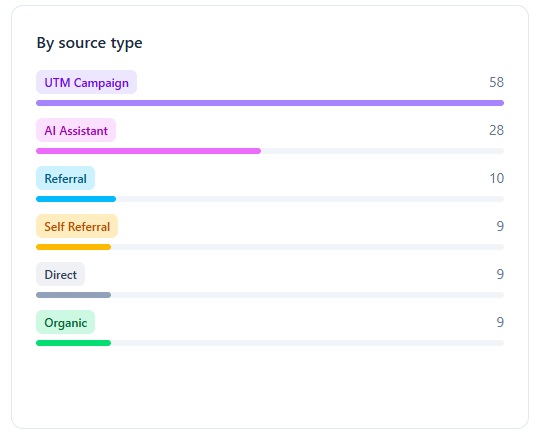Click the UTM Campaign count 58
The image size is (543, 434).
point(496,82)
